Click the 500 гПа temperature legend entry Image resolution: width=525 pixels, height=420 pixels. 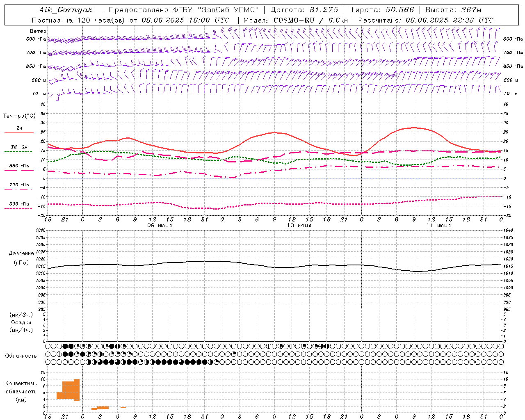19,204
